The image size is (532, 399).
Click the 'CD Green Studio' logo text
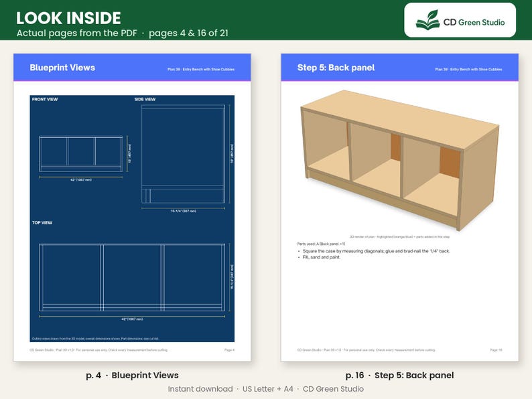click(x=474, y=22)
